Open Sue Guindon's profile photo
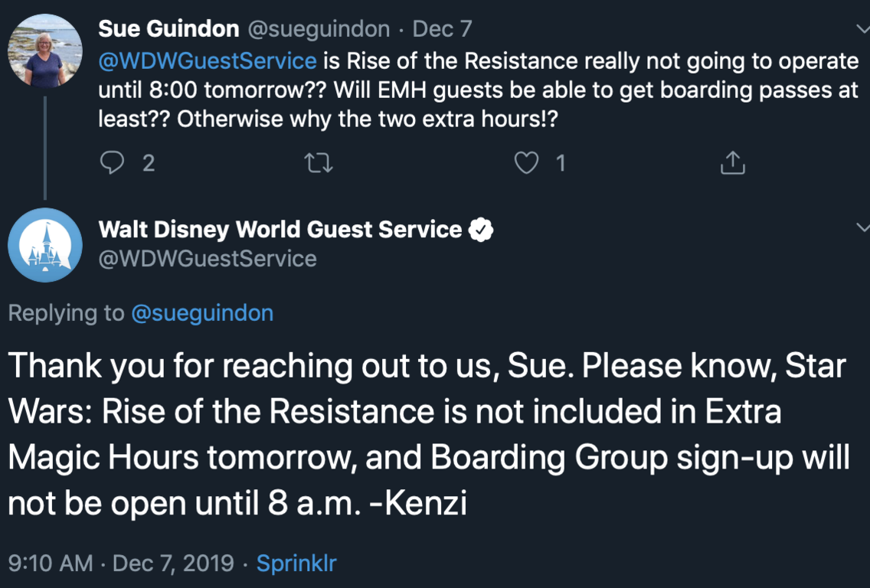The height and width of the screenshot is (588, 870). pos(44,51)
